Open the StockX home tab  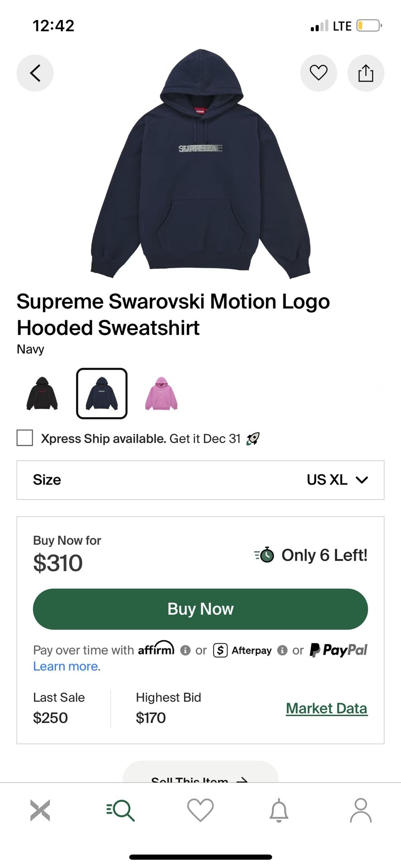(x=40, y=810)
